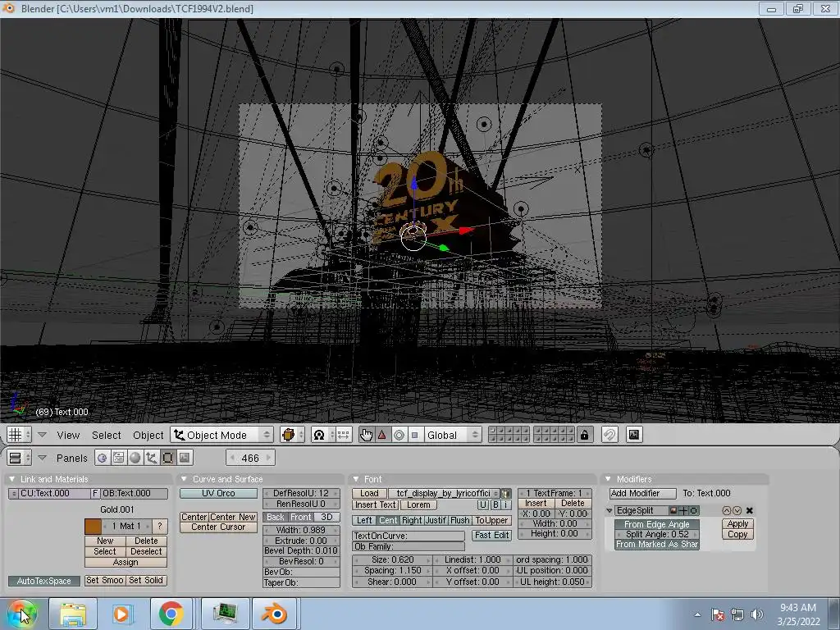The width and height of the screenshot is (840, 630).
Task: Click the Set Smooth button
Action: pyautogui.click(x=104, y=580)
